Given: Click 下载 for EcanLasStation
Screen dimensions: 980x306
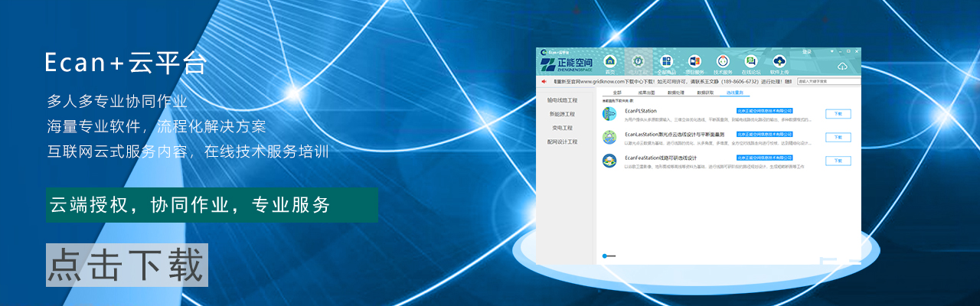Looking at the screenshot, I should tap(838, 137).
